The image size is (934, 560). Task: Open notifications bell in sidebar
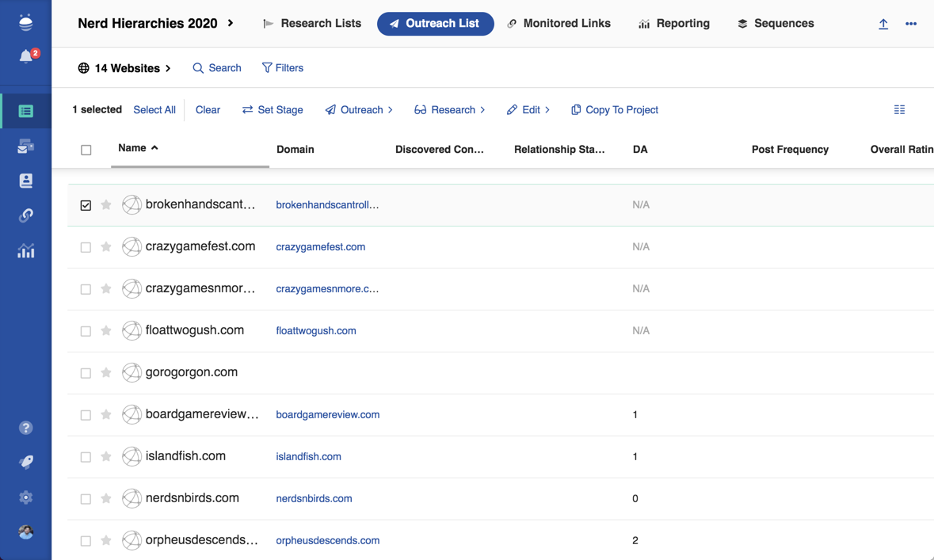(x=26, y=57)
